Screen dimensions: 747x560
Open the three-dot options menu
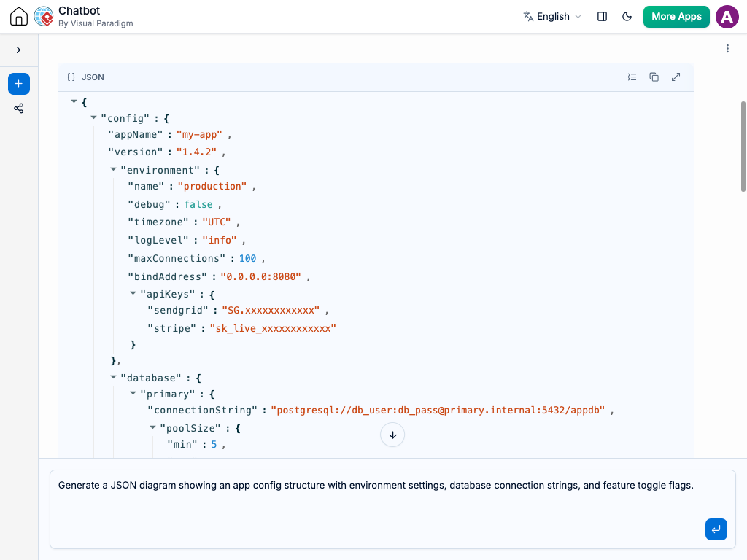[727, 49]
